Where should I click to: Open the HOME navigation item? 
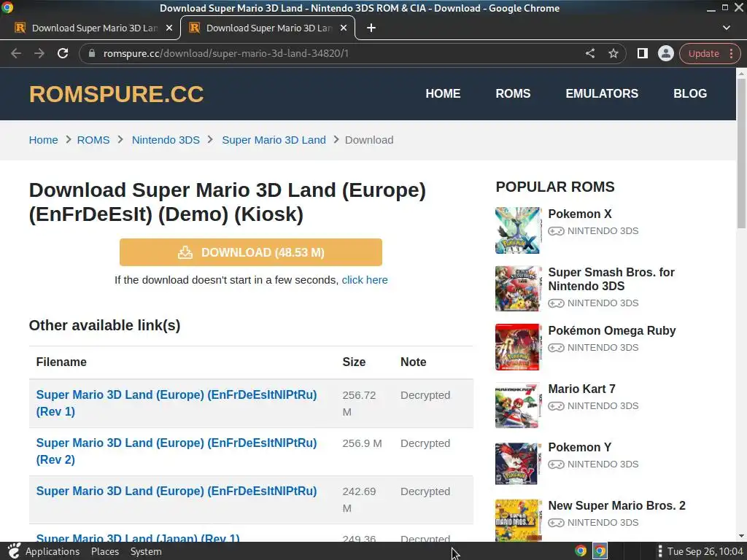443,93
